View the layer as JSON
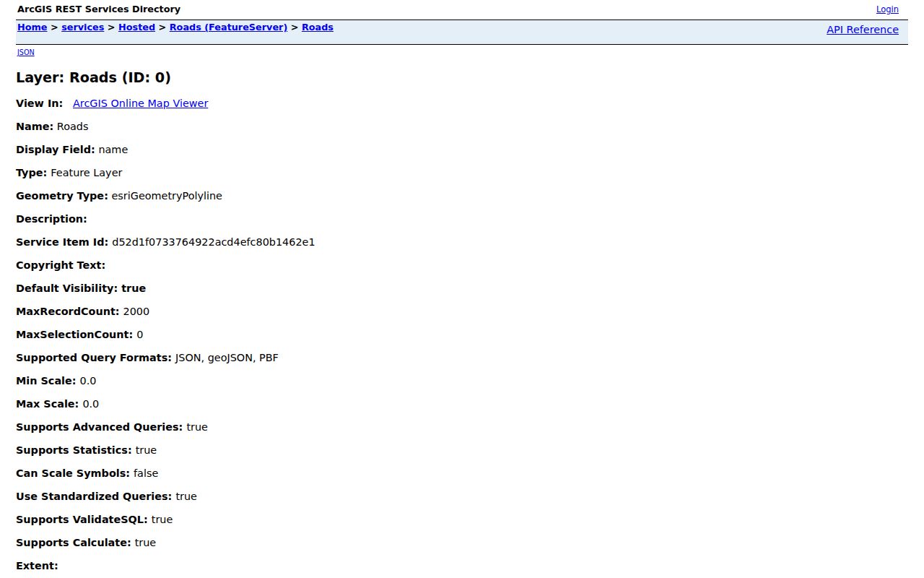 25,52
